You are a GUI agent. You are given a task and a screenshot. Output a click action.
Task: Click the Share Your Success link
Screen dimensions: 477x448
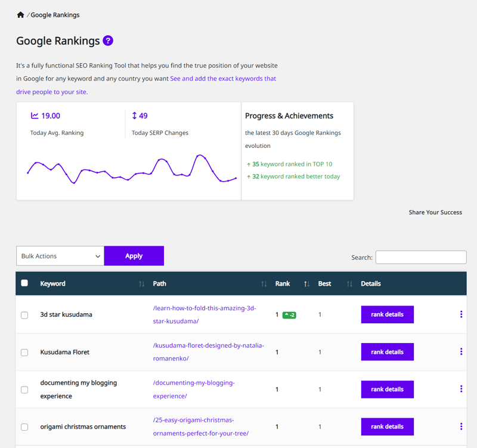(435, 212)
